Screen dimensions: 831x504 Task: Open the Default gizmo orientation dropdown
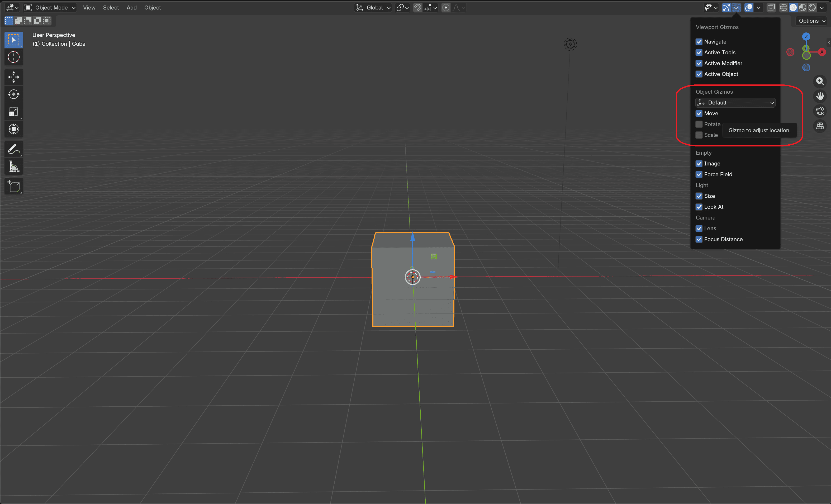click(735, 102)
